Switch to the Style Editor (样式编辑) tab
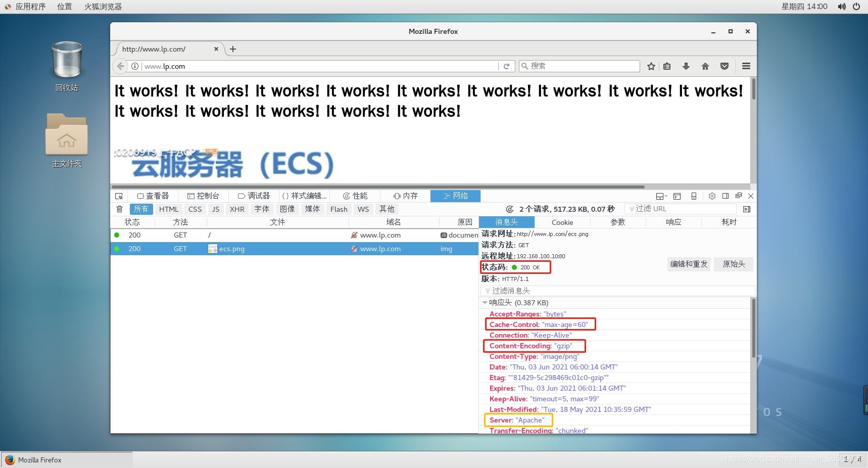The width and height of the screenshot is (868, 468). click(304, 196)
